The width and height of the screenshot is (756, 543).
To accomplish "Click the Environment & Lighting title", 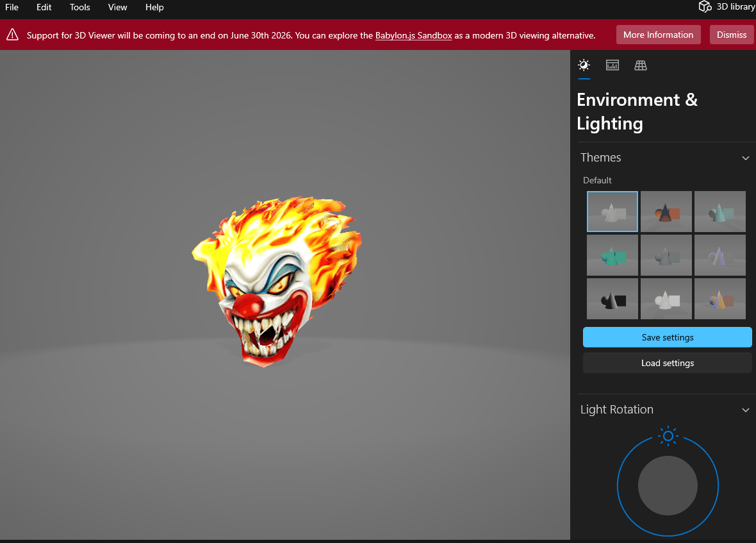I will (x=637, y=112).
